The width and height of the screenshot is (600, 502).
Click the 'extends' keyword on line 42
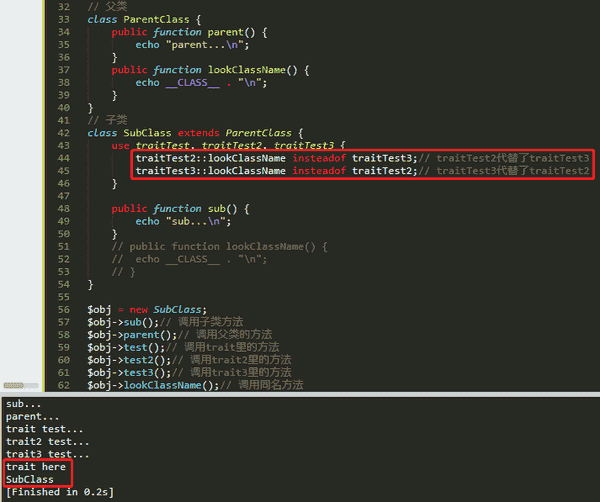tap(198, 133)
